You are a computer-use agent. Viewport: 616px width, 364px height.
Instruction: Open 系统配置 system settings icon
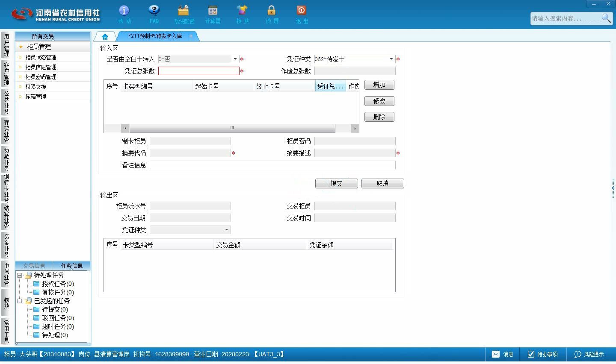184,10
